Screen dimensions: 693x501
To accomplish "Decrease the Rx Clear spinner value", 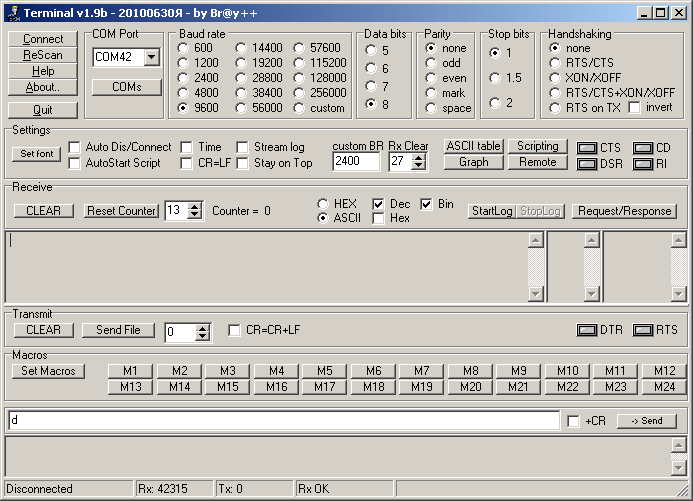I will coord(418,165).
